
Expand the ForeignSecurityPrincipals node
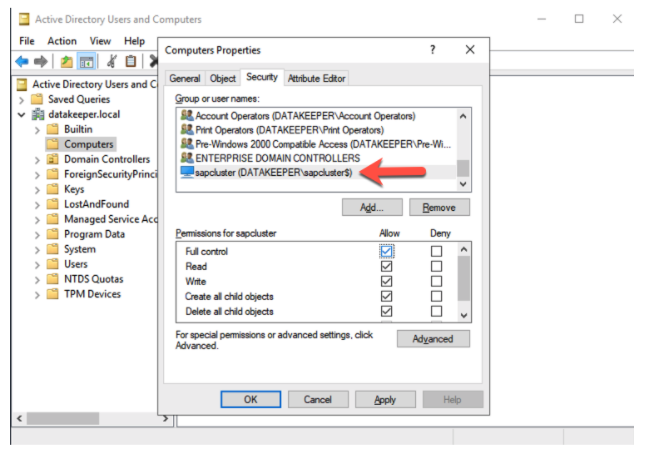37,175
